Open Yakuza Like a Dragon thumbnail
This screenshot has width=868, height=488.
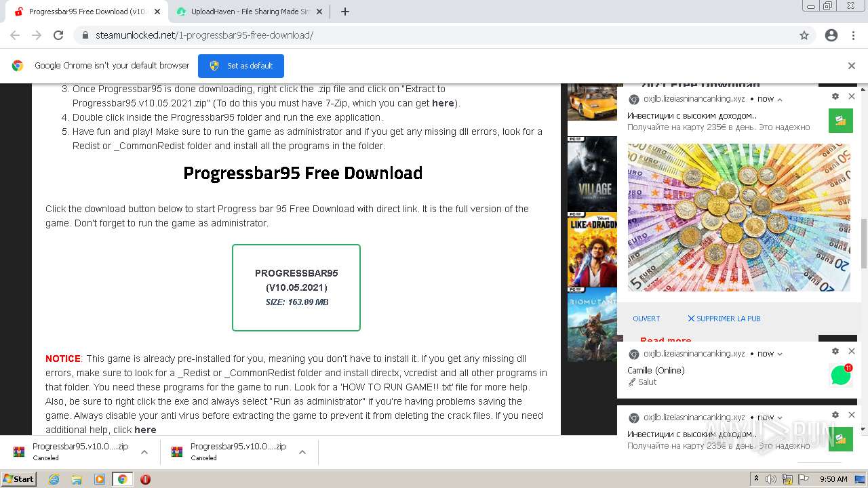tap(592, 249)
